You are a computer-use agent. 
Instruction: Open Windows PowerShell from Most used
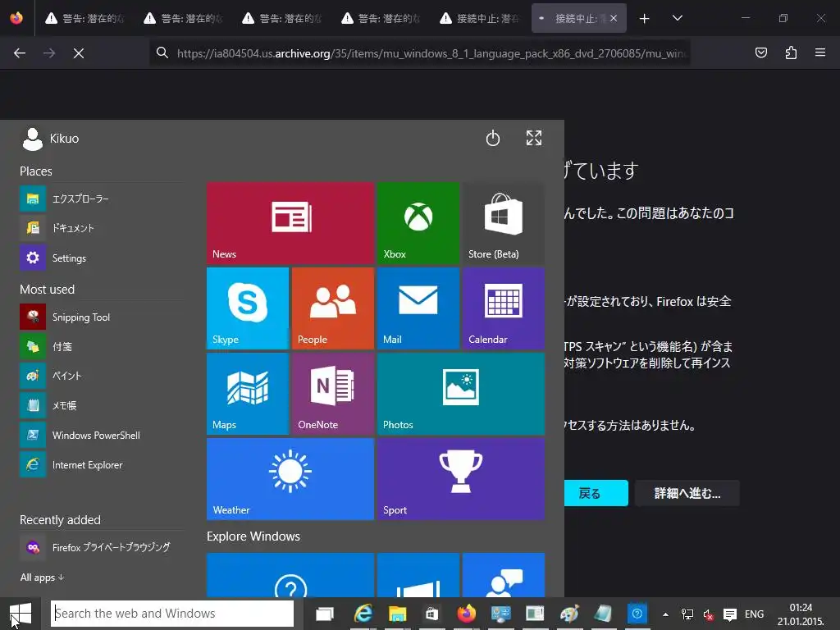coord(102,435)
